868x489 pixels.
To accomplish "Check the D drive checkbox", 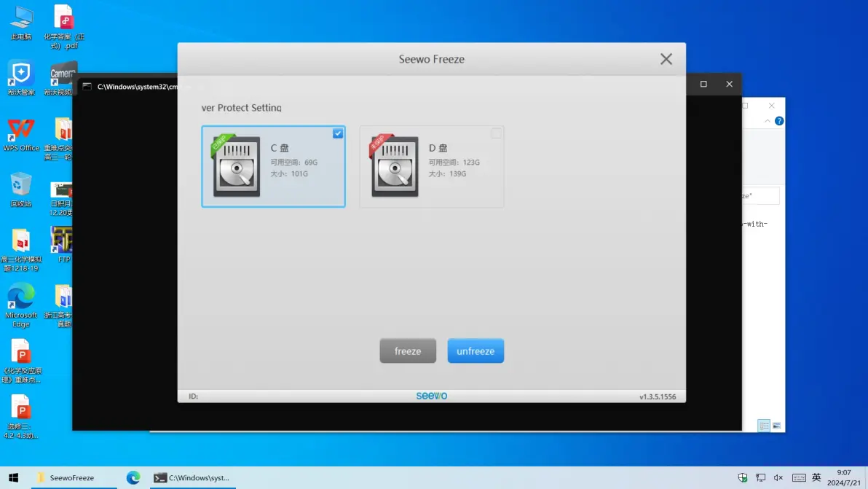I will 496,133.
